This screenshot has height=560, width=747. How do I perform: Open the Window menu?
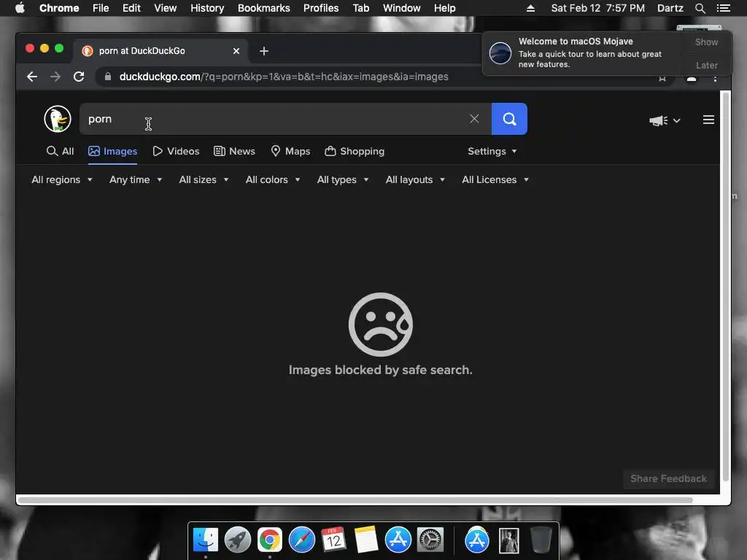402,8
